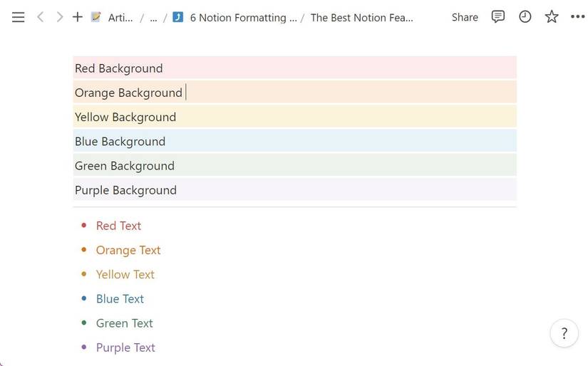Viewport: 588px width, 366px height.
Task: Place cursor in Purple Background block
Action: [125, 190]
